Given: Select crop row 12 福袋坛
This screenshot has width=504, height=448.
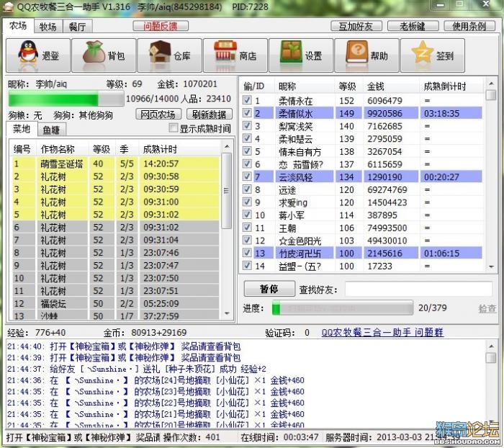Looking at the screenshot, I should point(116,304).
